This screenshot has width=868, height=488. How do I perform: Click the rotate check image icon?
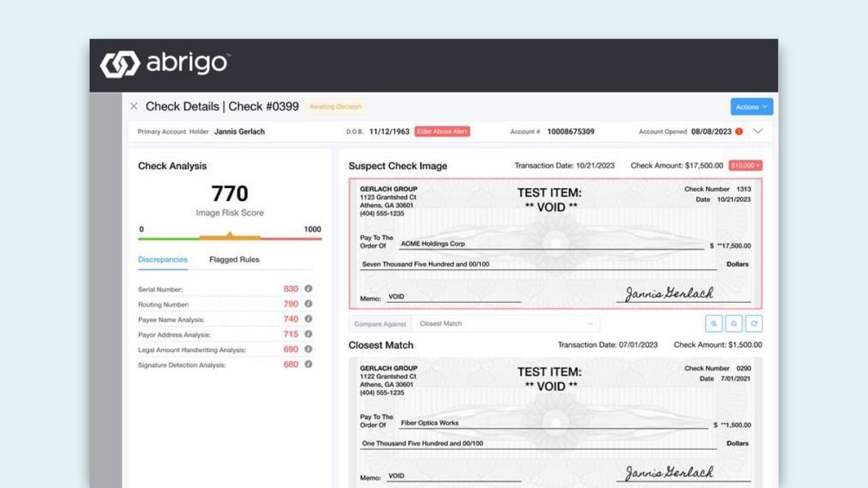click(x=754, y=323)
